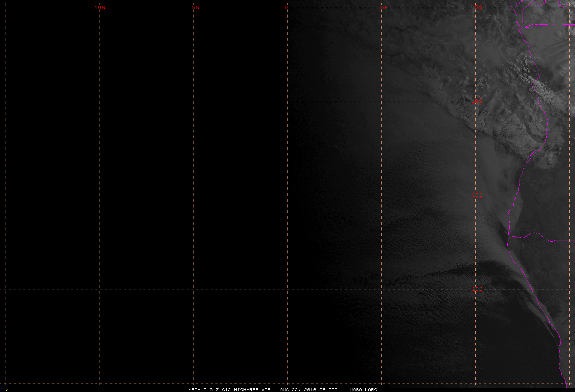Viewport: 575px width, 392px height.
Task: Click the AUG 22, 2016 06:00Z timestamp
Action: pyautogui.click(x=308, y=389)
